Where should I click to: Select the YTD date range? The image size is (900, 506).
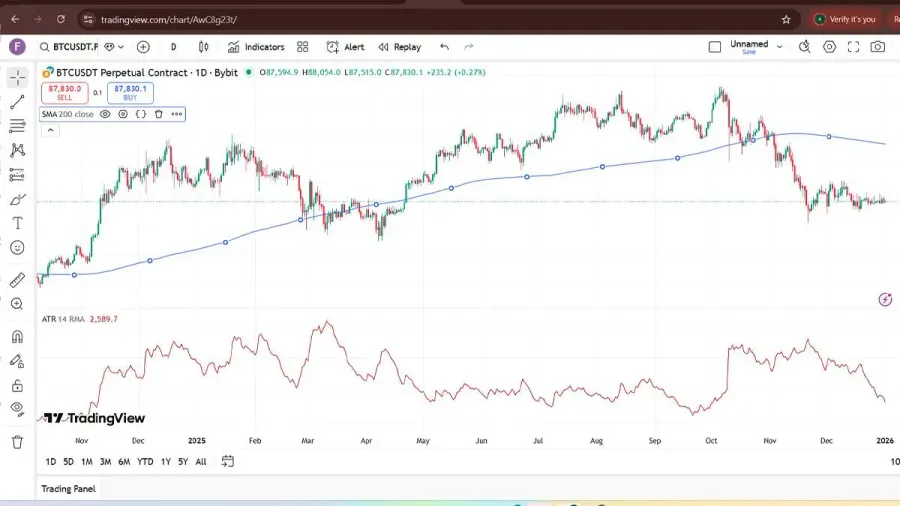click(x=145, y=462)
